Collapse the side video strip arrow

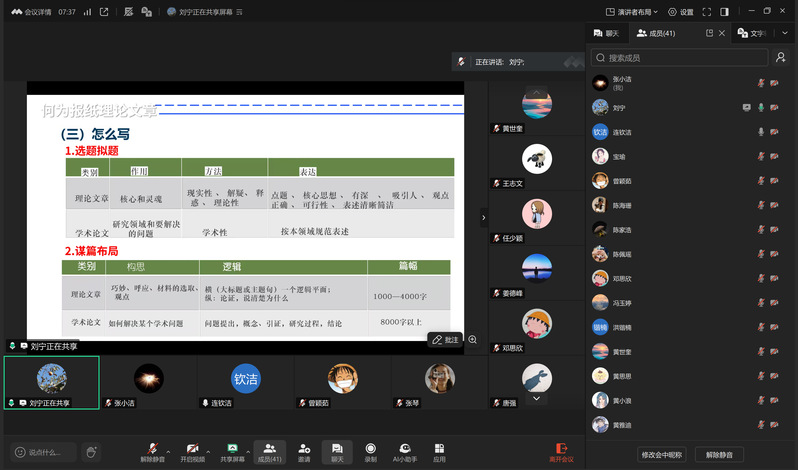tap(483, 217)
